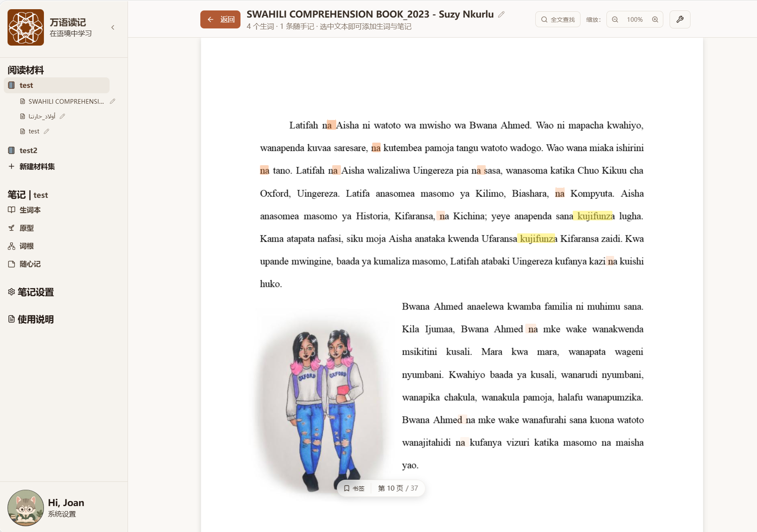Click the highlighted word kujifunza before lugha
The image size is (757, 532).
[594, 216]
